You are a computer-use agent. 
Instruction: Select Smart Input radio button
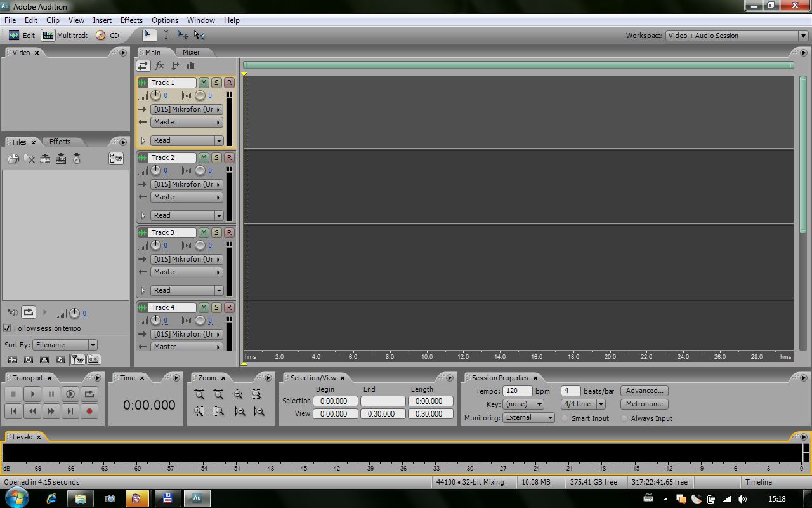point(565,418)
